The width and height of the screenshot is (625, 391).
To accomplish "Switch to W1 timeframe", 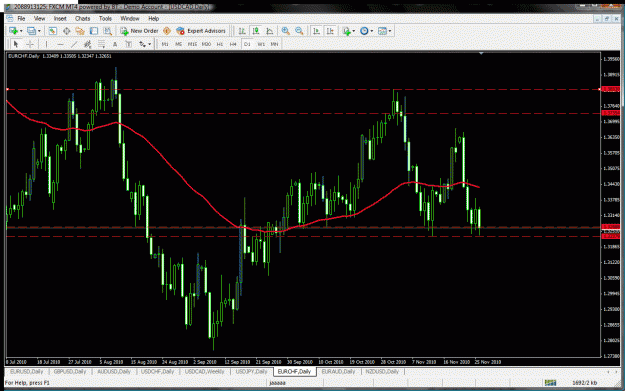I will point(261,44).
